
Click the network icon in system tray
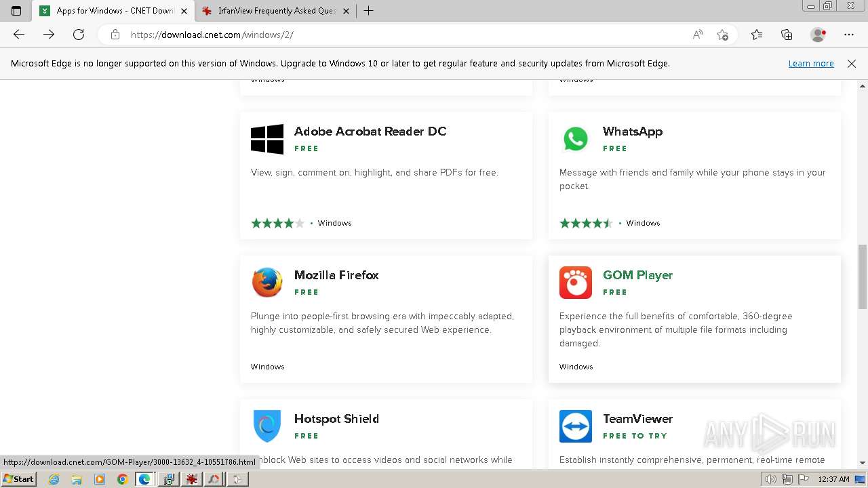click(787, 479)
